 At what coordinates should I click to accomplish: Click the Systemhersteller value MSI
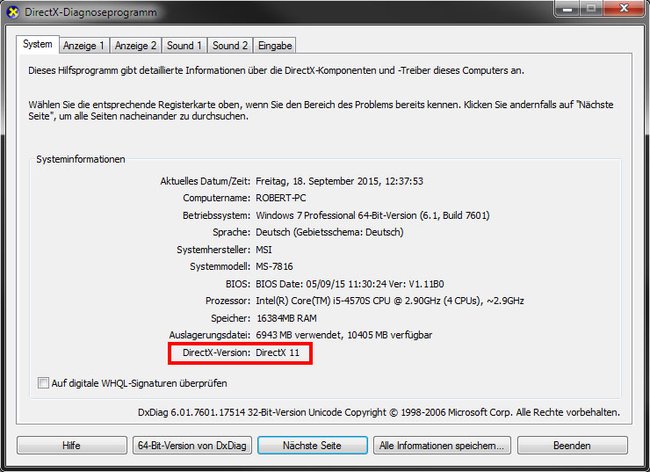[x=264, y=249]
